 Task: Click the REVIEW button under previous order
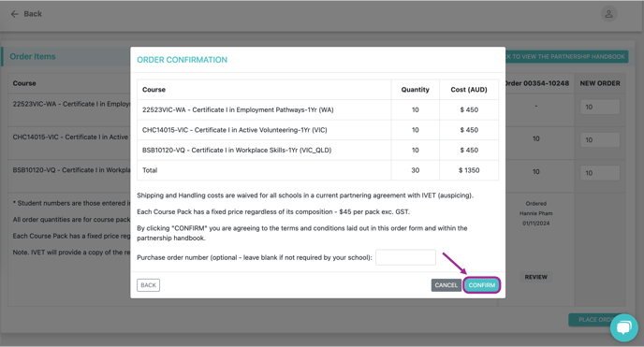[x=536, y=277]
